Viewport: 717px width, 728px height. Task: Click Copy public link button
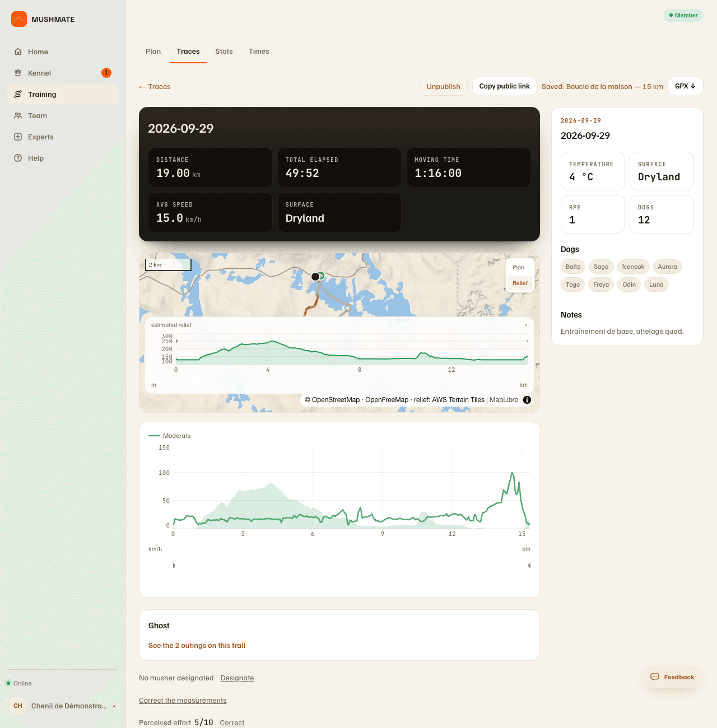tap(505, 86)
